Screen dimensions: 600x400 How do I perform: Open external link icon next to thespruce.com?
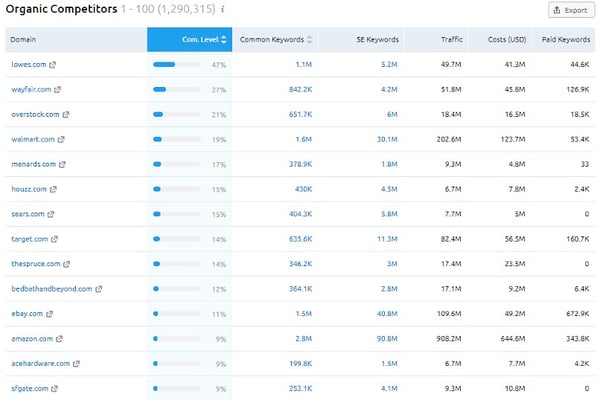(x=67, y=264)
